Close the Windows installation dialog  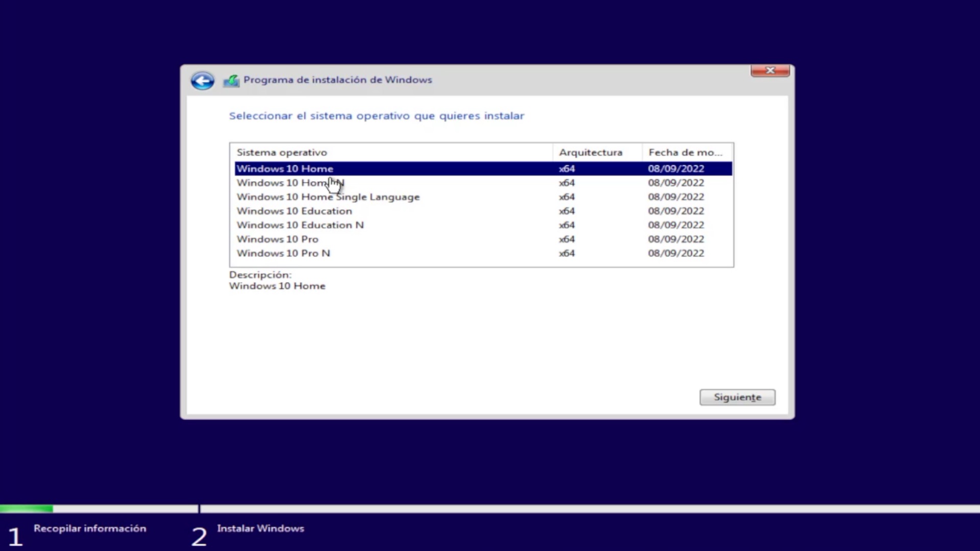770,70
